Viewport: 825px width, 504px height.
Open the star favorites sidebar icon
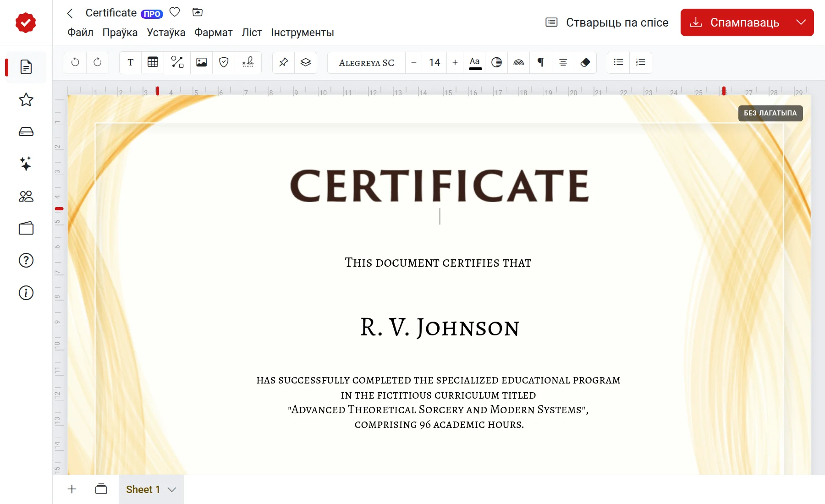click(26, 100)
